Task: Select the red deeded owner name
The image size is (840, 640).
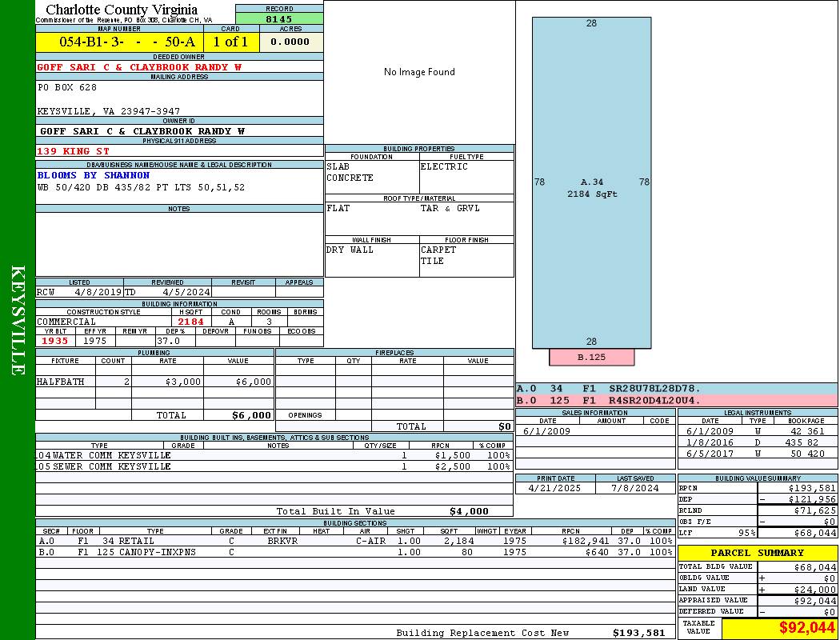Action: click(x=139, y=67)
